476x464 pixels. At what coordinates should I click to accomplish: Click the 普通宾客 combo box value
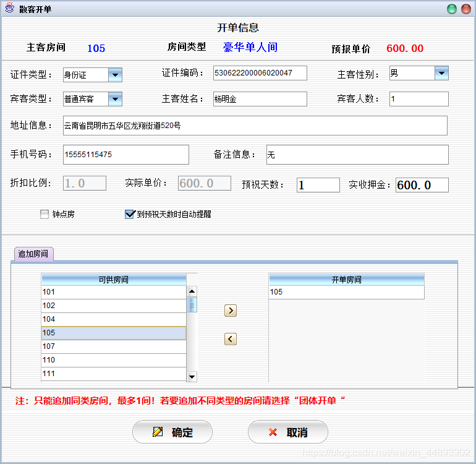tap(85, 99)
